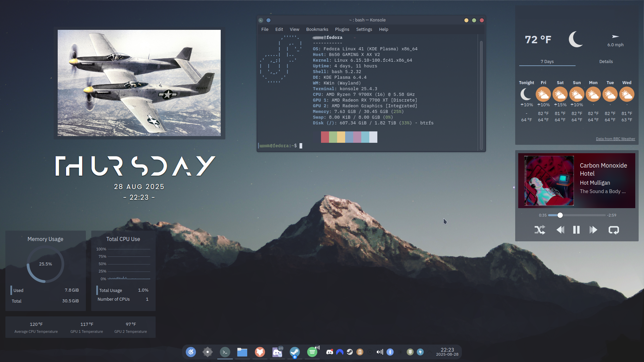Click the Tonight forecast moon icon
Viewport: 644px width, 362px height.
(526, 94)
